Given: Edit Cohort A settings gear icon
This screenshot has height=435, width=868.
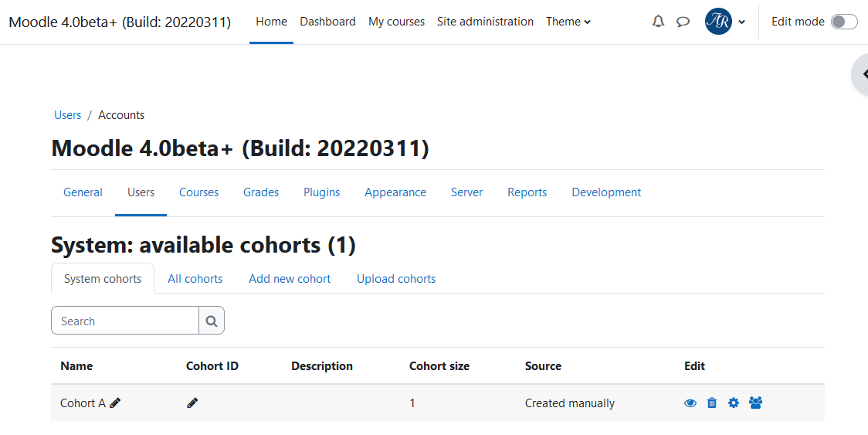Looking at the screenshot, I should pyautogui.click(x=734, y=403).
